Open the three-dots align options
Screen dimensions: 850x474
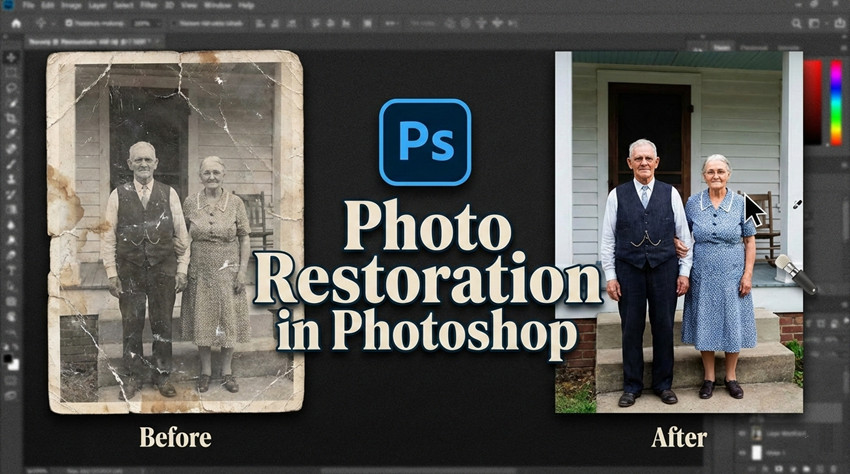tap(390, 23)
